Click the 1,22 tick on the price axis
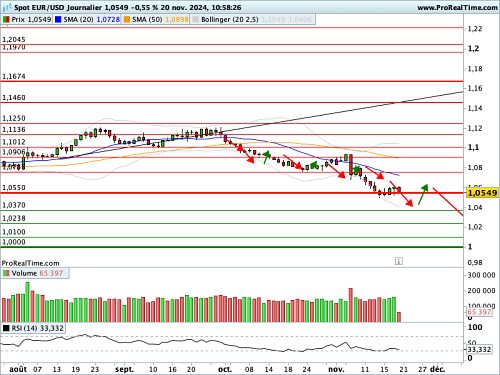The width and height of the screenshot is (500, 375). [475, 29]
